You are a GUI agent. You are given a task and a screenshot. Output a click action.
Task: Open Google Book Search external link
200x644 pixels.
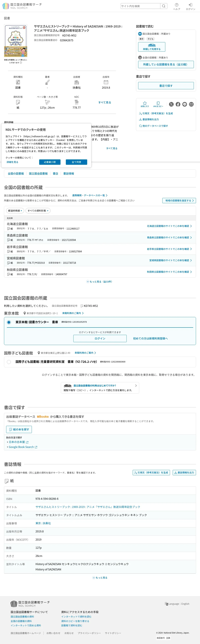tap(23, 447)
